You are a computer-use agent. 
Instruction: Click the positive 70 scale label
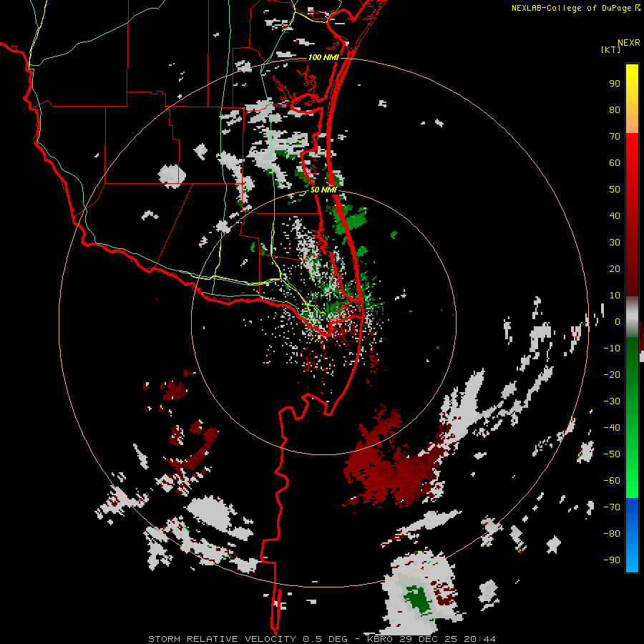coord(615,137)
